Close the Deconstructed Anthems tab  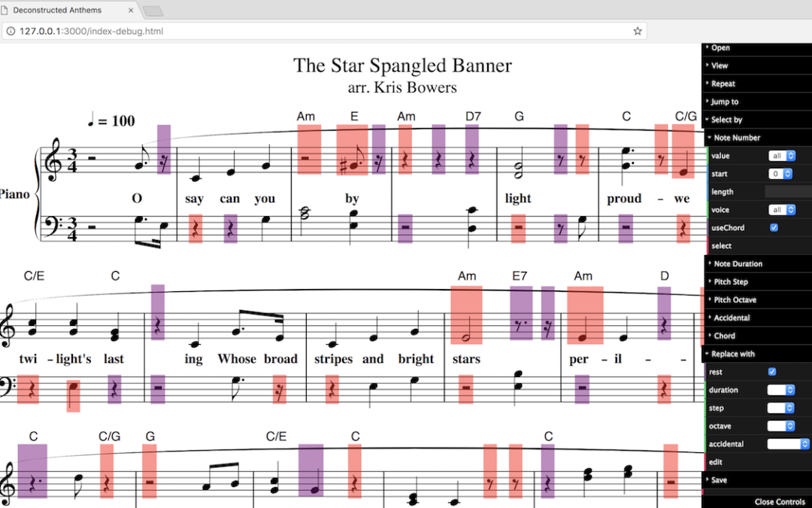point(131,10)
